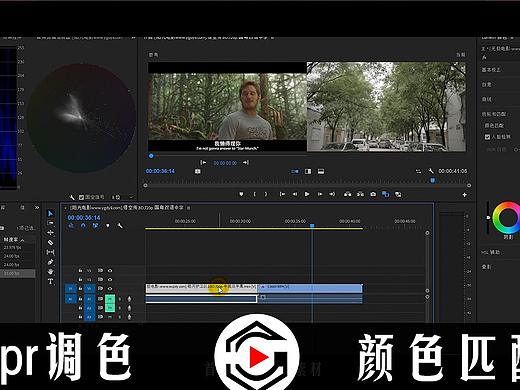Image resolution: width=520 pixels, height=390 pixels.
Task: Click the Add Marker button in monitor
Action: pos(241,194)
